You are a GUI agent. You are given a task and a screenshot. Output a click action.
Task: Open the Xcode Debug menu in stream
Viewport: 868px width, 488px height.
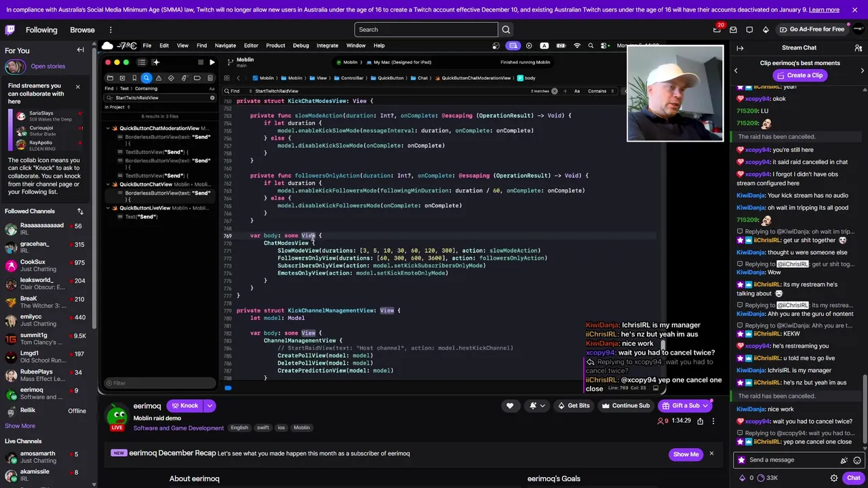point(300,45)
